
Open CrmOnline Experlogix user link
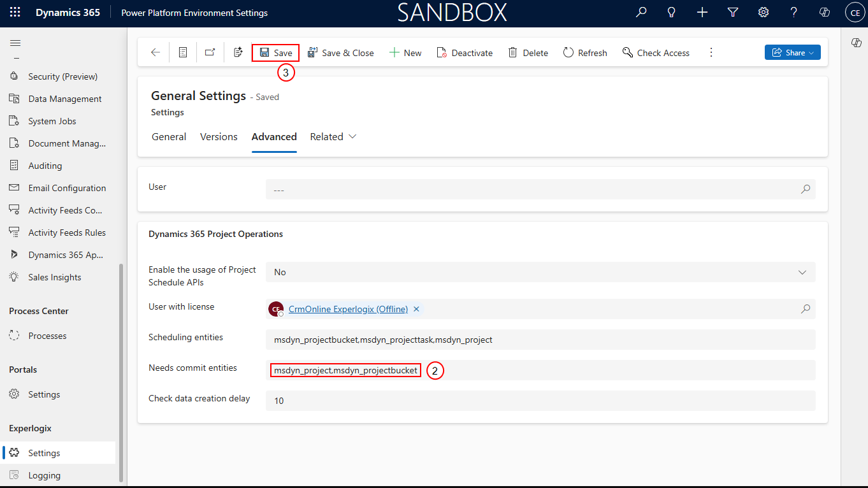[348, 309]
